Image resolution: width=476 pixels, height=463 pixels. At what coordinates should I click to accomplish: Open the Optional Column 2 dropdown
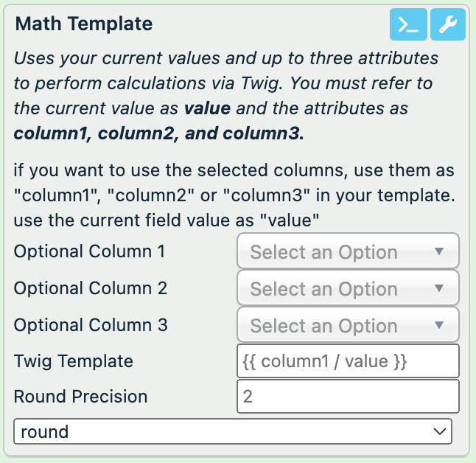point(348,288)
